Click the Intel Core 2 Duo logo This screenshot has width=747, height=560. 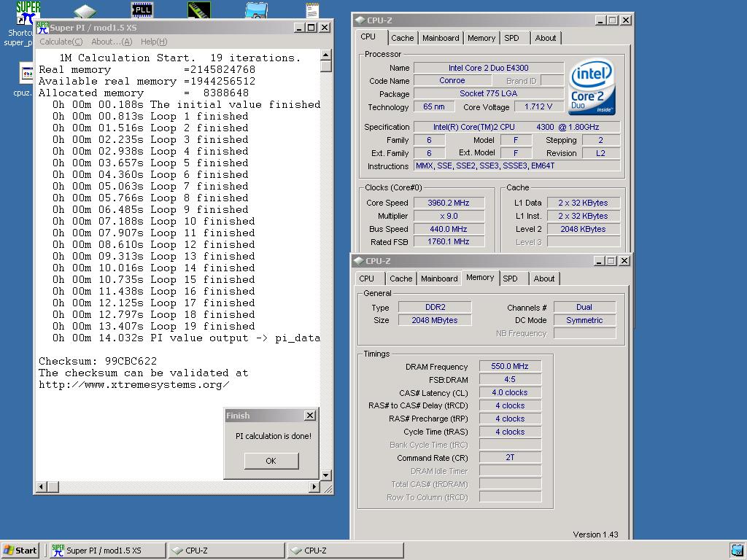(592, 87)
